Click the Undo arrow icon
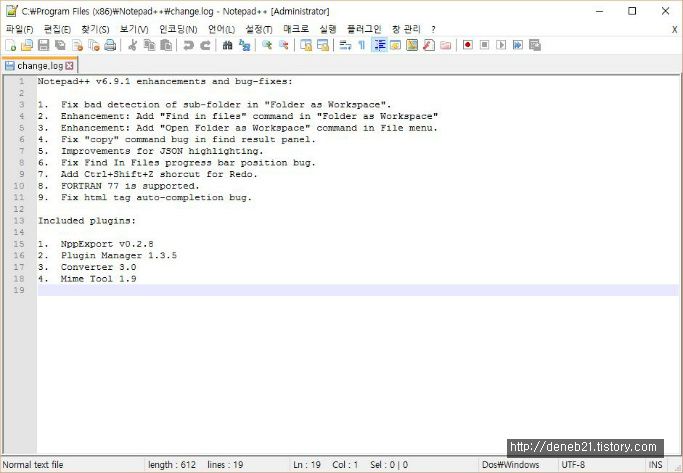The height and width of the screenshot is (473, 683). click(x=188, y=45)
